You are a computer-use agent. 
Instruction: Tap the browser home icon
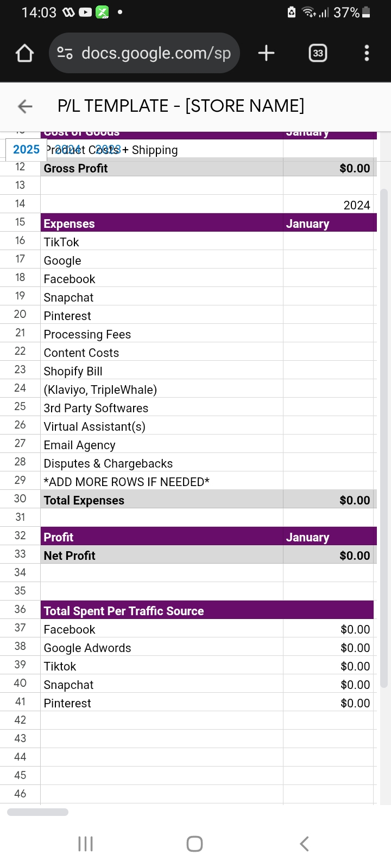pos(25,53)
